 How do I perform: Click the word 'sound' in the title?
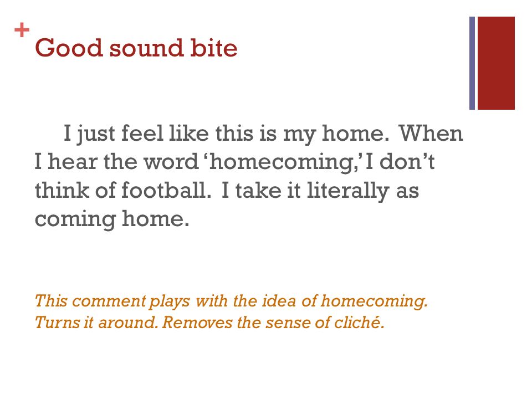[x=146, y=48]
